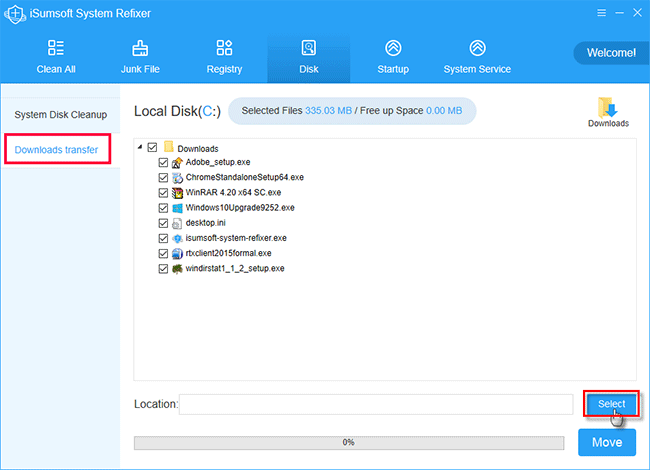This screenshot has height=470, width=650.
Task: Close the iSumsoft System Refixer window
Action: pos(637,13)
